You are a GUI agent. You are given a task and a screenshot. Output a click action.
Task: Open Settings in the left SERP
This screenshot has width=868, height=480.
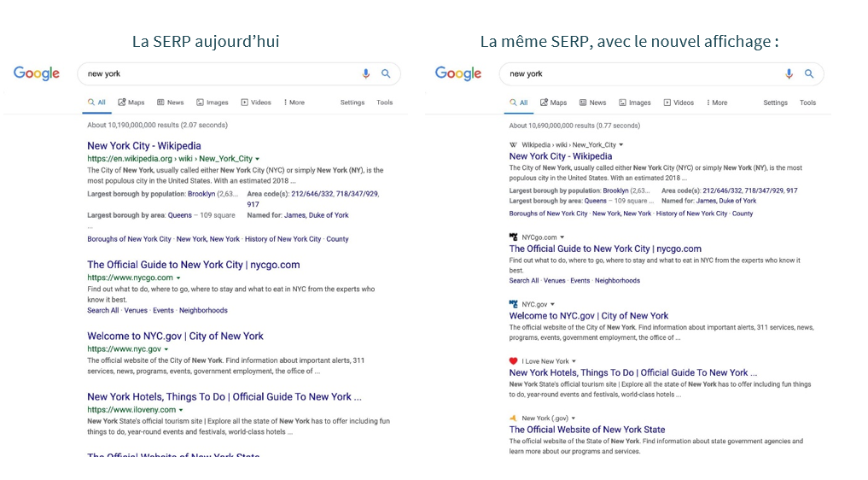tap(352, 102)
